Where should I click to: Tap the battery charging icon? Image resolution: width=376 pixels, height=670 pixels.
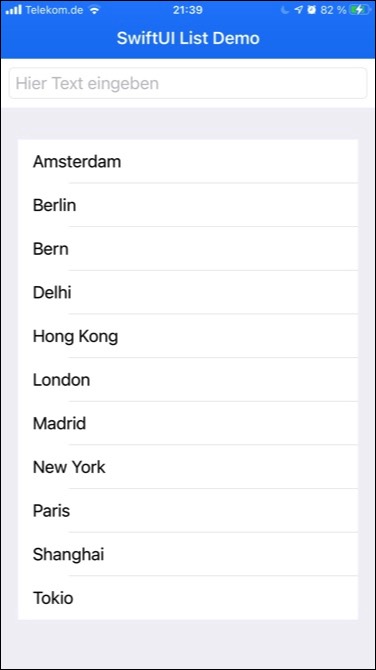360,10
